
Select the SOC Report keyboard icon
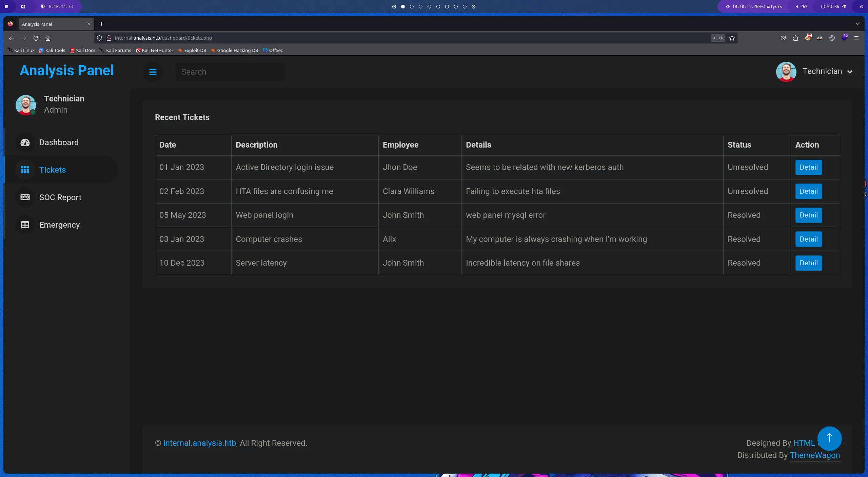pos(25,197)
